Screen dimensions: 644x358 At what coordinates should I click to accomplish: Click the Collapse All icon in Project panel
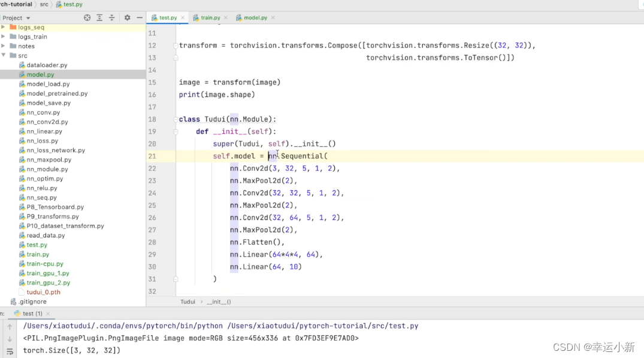(x=112, y=18)
